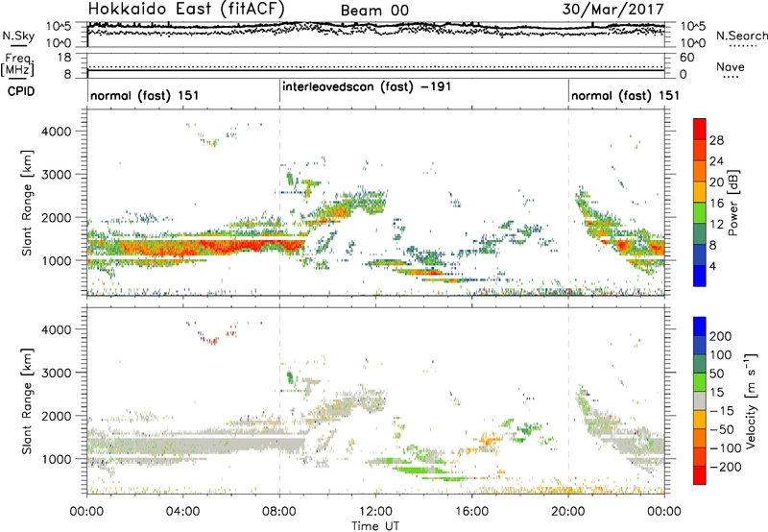Click the yellow 16–20 dB Power colorbar segment
The image size is (768, 532).
pyautogui.click(x=700, y=192)
